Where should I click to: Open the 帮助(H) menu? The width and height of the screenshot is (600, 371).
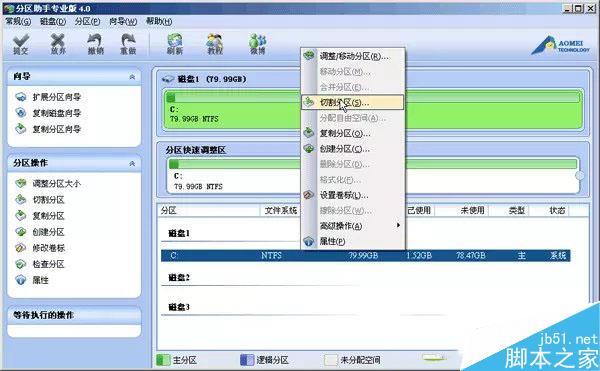[159, 21]
